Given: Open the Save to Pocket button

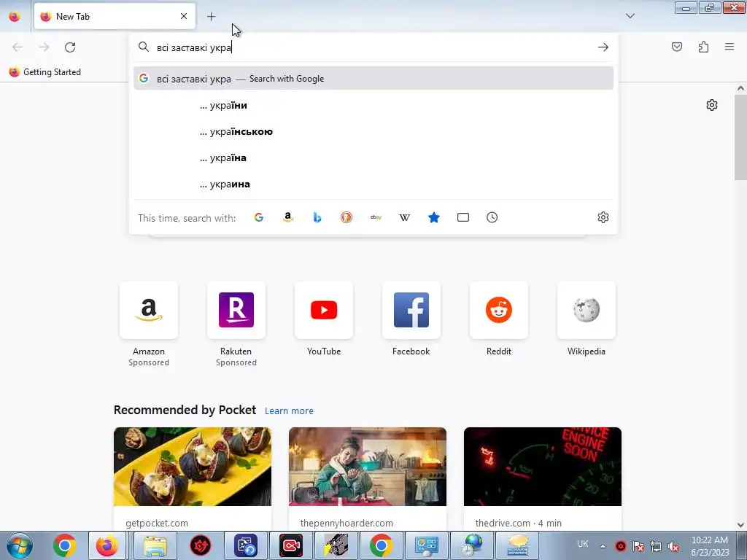Looking at the screenshot, I should [677, 47].
